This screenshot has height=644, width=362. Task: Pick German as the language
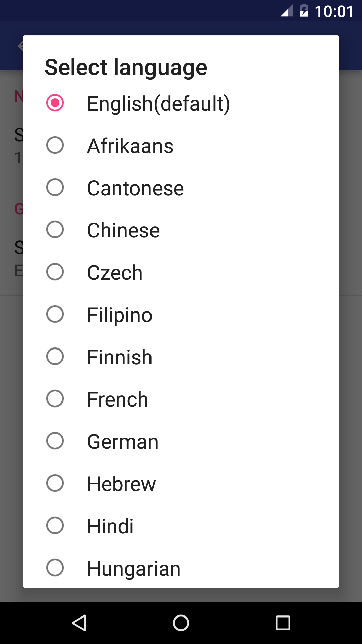[x=123, y=441]
